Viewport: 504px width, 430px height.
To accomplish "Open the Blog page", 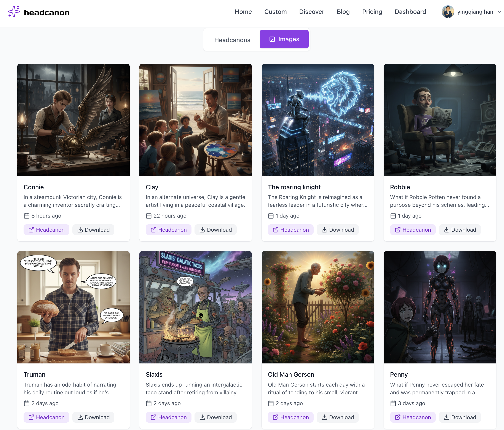I will (343, 12).
